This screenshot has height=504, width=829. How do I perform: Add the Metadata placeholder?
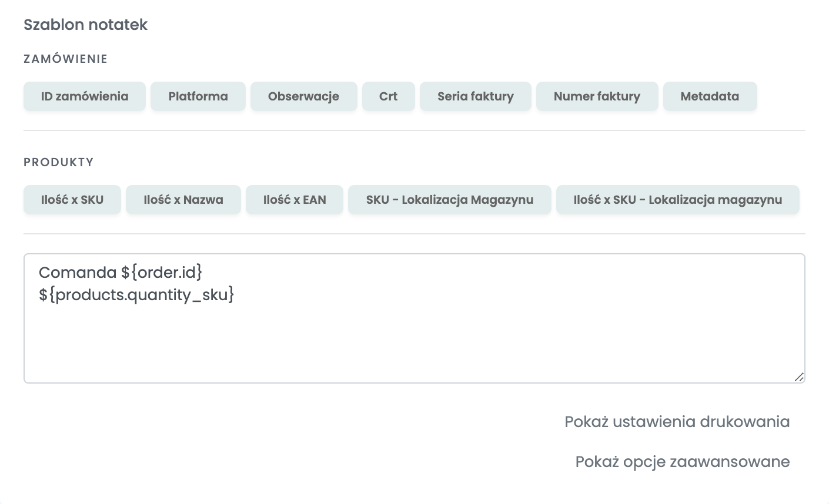click(x=710, y=96)
